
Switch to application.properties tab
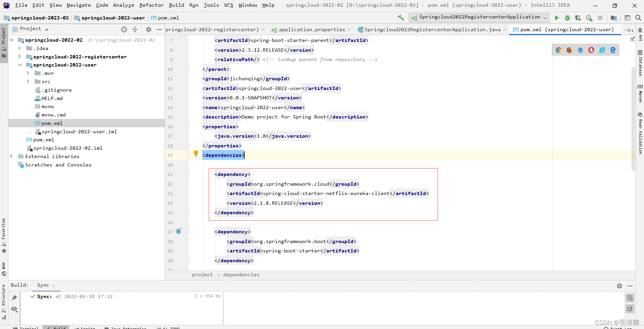312,30
